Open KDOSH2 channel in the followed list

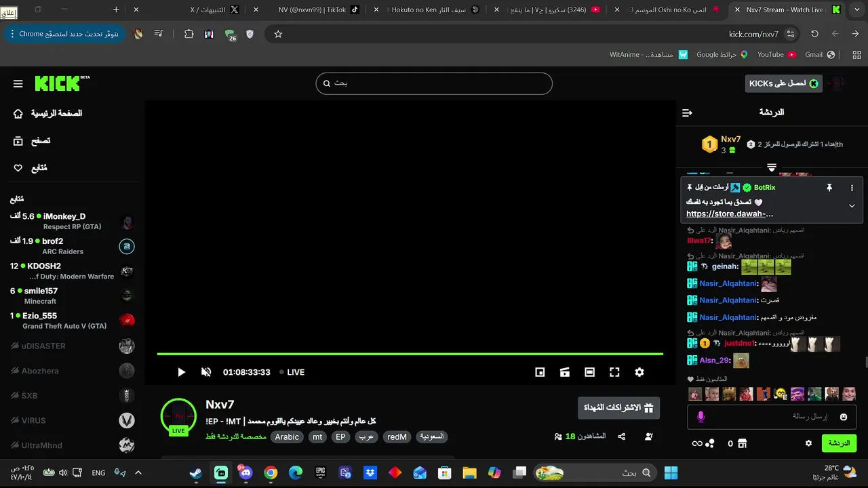tap(72, 271)
